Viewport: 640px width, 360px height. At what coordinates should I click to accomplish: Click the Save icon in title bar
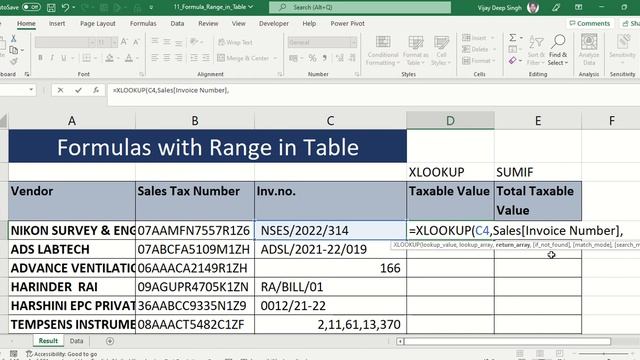point(51,7)
